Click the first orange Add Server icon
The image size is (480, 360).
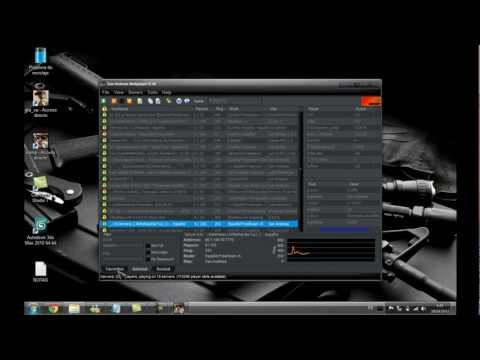point(114,101)
